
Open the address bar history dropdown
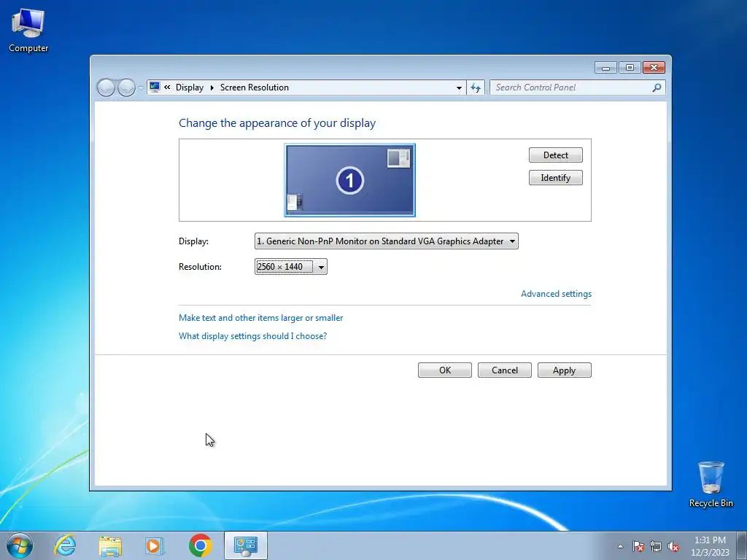pyautogui.click(x=459, y=87)
